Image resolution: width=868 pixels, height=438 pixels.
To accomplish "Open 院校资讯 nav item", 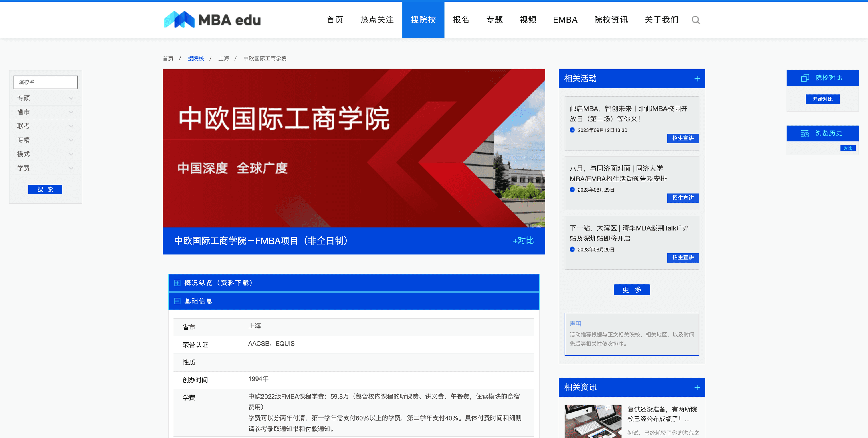I will coord(611,20).
